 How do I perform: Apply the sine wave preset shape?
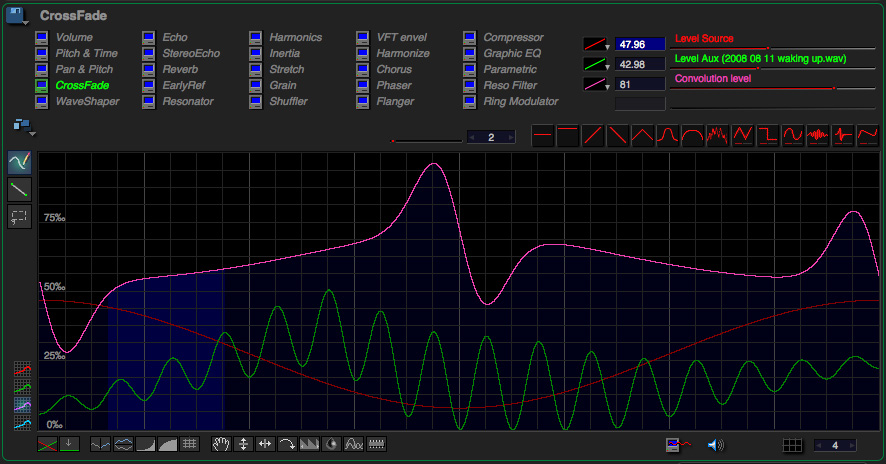point(793,136)
